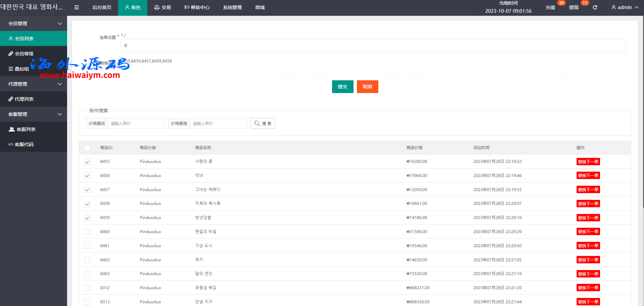Switch to the 交易 top menu
The image size is (644, 306).
pos(163,7)
